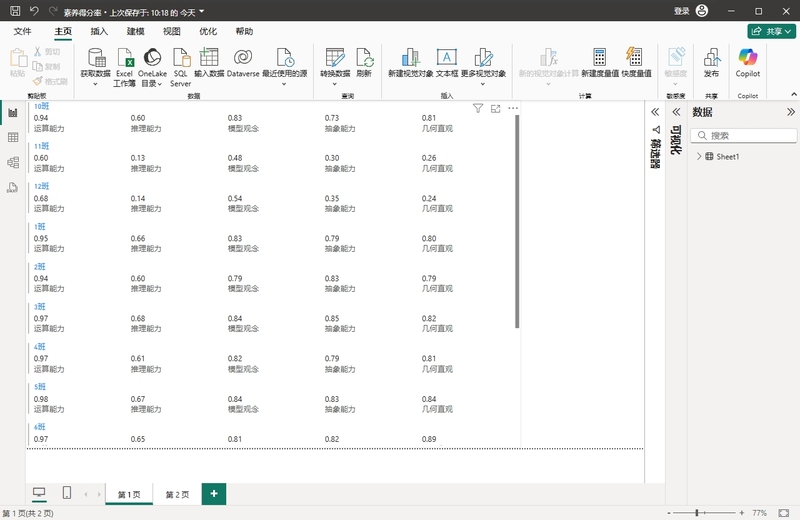The height and width of the screenshot is (520, 800).
Task: Refresh the data (刷新)
Action: tap(364, 62)
